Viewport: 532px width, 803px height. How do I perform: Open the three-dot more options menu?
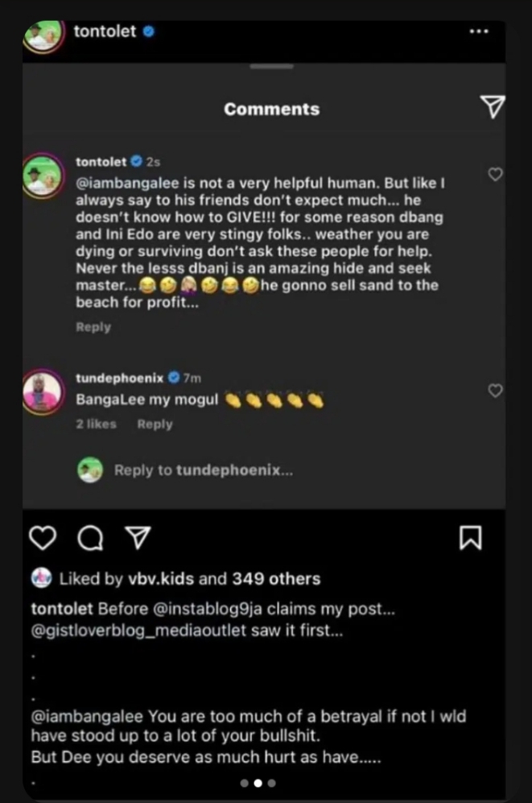[478, 31]
